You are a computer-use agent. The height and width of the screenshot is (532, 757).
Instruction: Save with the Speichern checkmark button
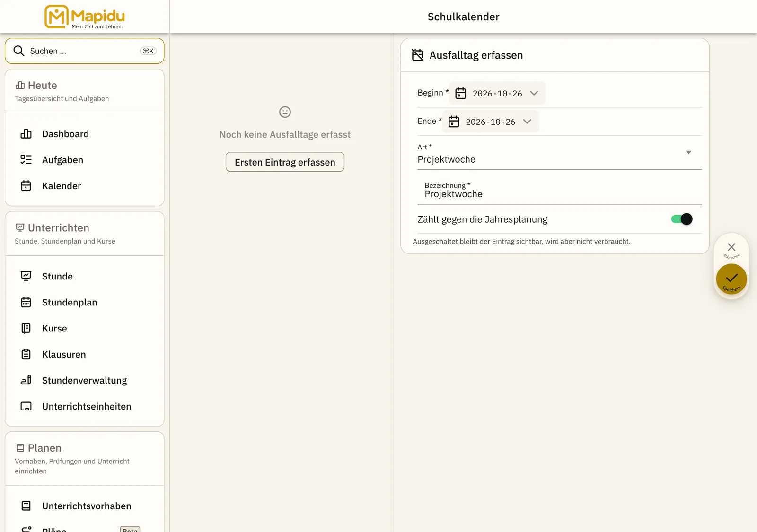[x=731, y=279]
